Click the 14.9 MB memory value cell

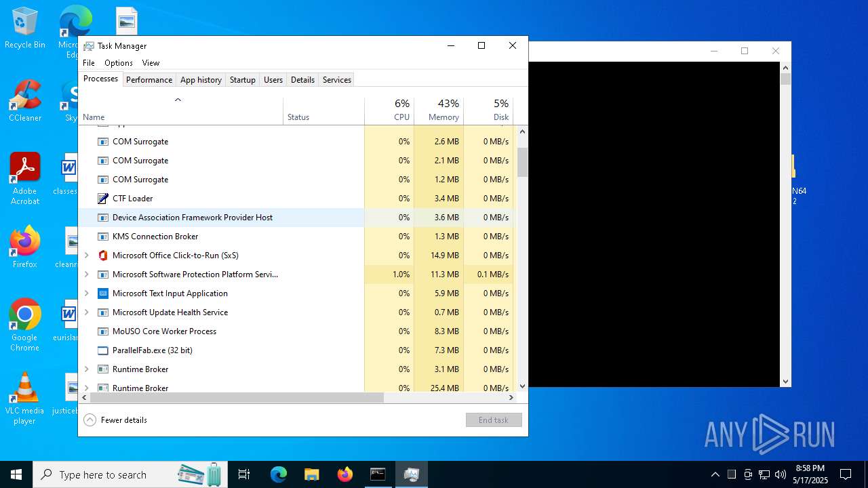439,256
